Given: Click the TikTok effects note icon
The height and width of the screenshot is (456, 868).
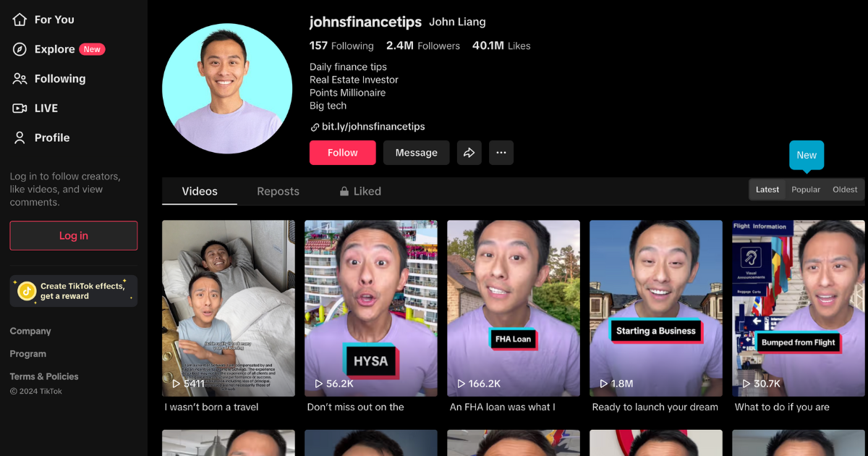Looking at the screenshot, I should [25, 289].
